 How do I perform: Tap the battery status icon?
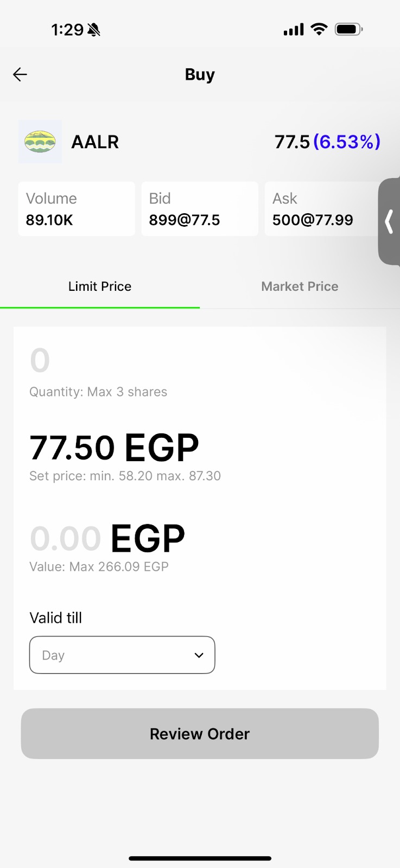tap(348, 29)
